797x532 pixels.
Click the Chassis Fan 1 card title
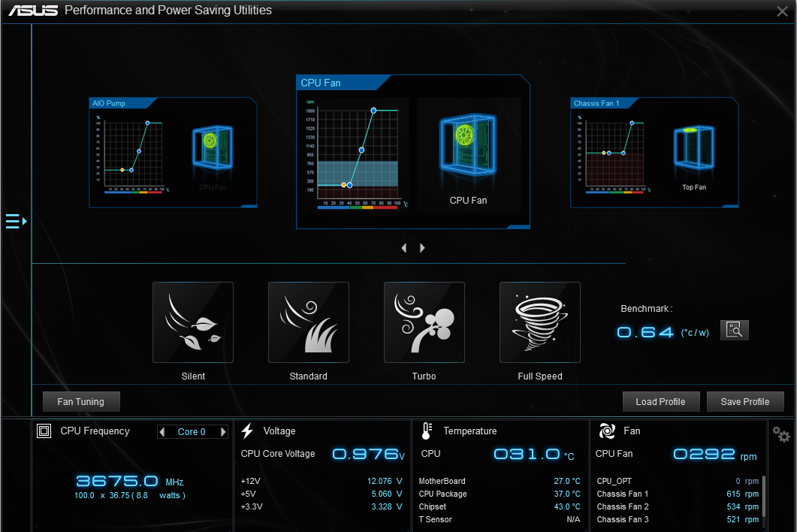click(596, 103)
